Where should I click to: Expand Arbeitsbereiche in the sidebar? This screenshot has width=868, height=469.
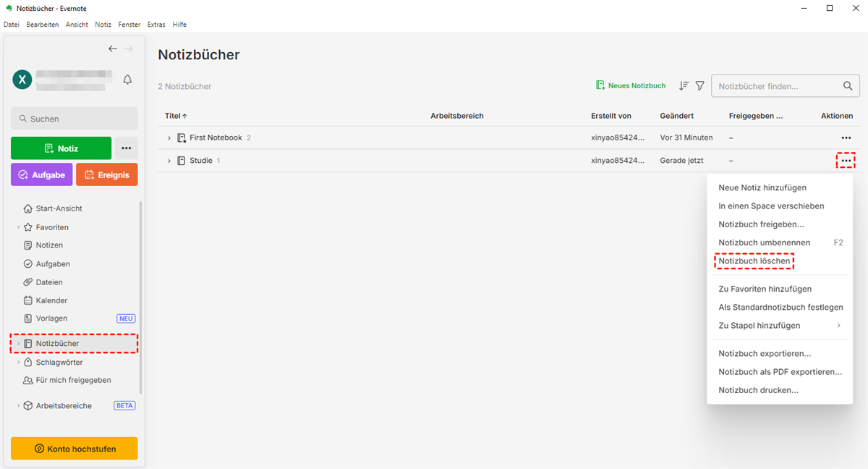(18, 406)
